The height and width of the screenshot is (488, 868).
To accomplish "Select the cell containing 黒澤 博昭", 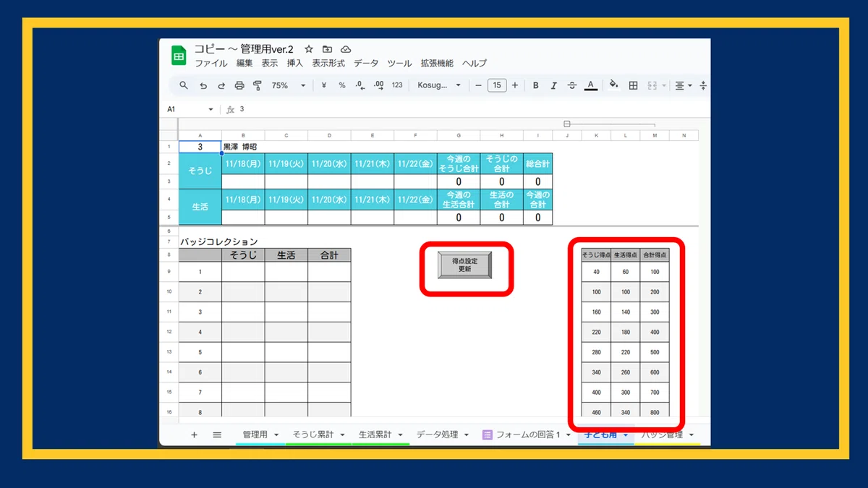I will coord(243,146).
